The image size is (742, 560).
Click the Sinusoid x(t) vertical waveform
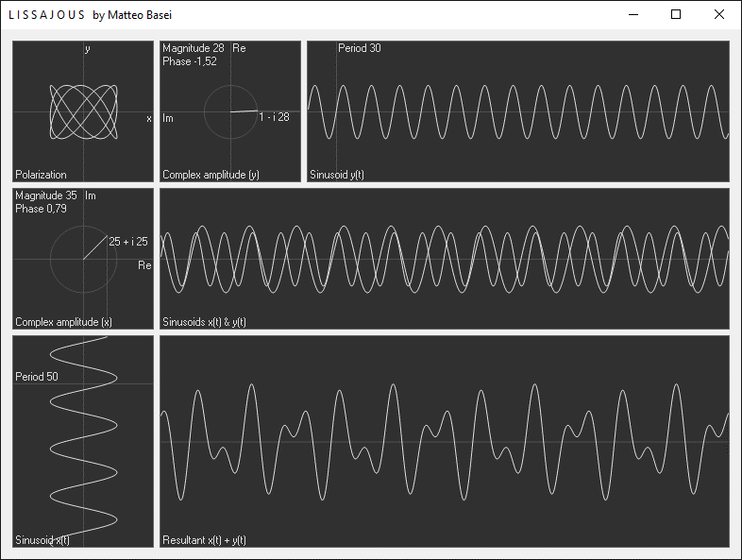click(x=83, y=442)
